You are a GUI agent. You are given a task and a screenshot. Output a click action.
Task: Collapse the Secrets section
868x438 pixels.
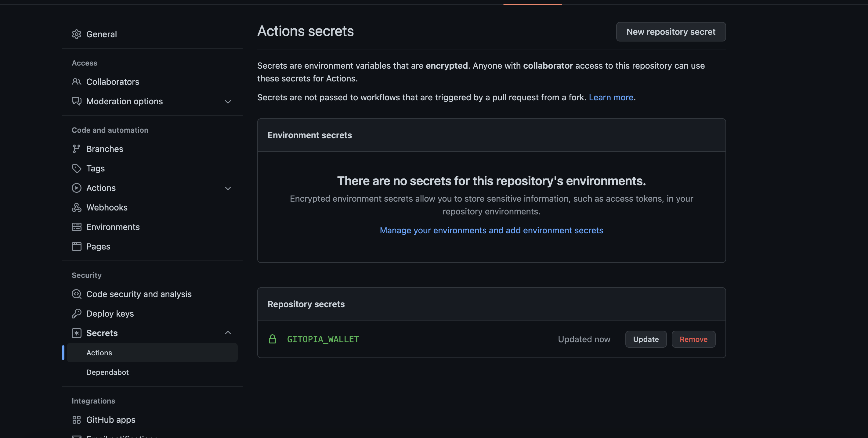[x=228, y=333]
